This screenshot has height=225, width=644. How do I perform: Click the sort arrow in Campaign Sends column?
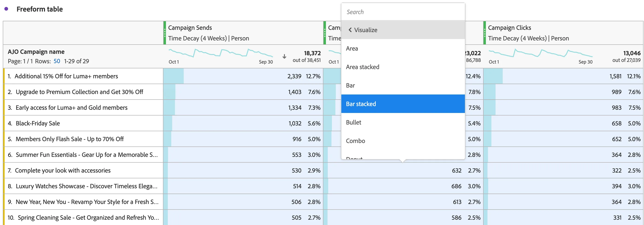284,56
